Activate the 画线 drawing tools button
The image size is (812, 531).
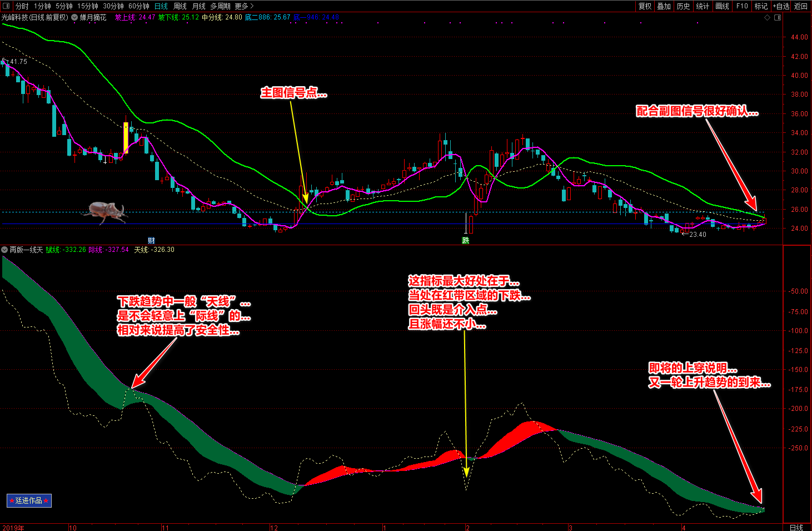tap(723, 6)
